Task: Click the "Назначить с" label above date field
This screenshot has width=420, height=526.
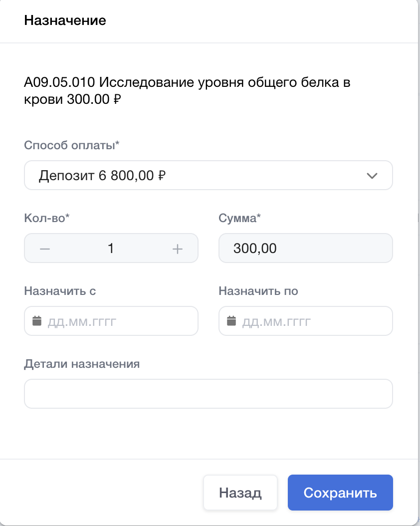Action: (60, 291)
